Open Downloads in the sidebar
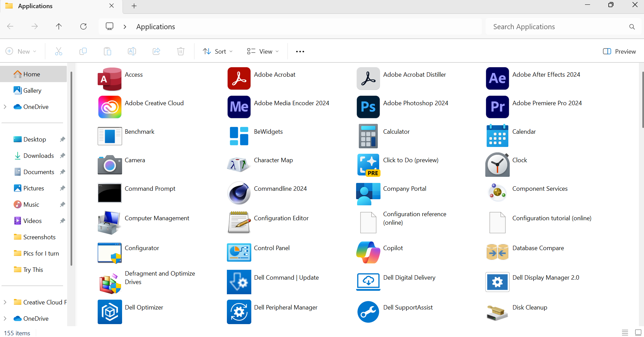 coord(38,156)
